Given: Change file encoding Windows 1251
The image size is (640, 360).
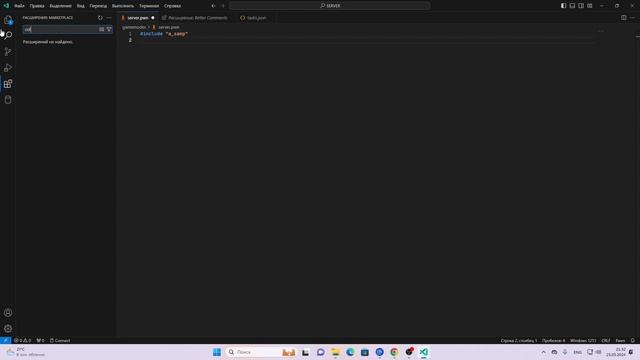Looking at the screenshot, I should click(583, 340).
